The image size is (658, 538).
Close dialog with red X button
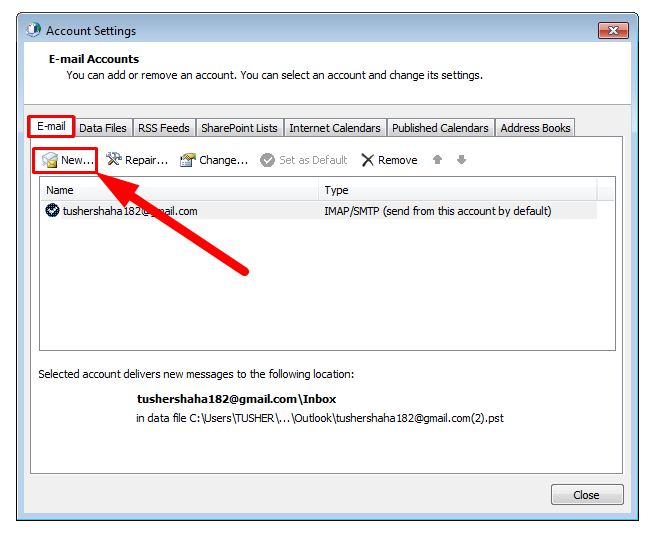[x=613, y=31]
